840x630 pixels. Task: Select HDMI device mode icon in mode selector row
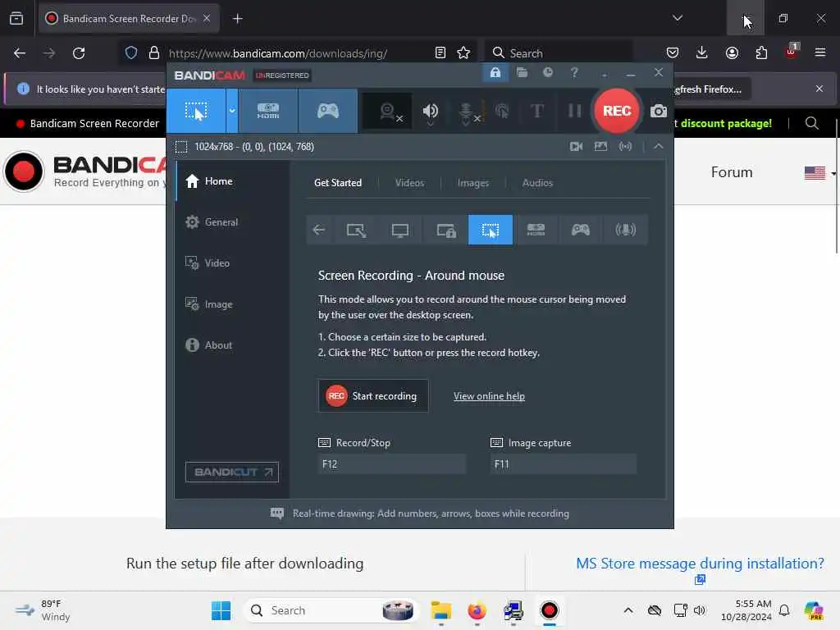[x=535, y=230]
